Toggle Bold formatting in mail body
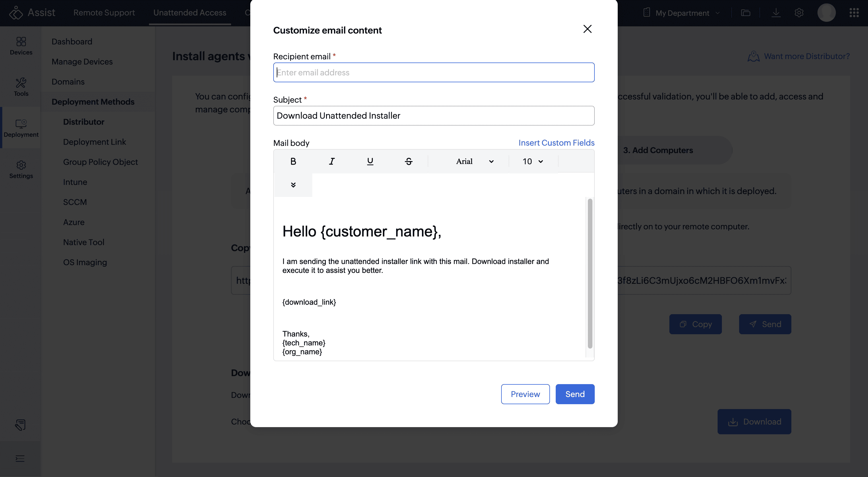The width and height of the screenshot is (868, 477). 293,161
